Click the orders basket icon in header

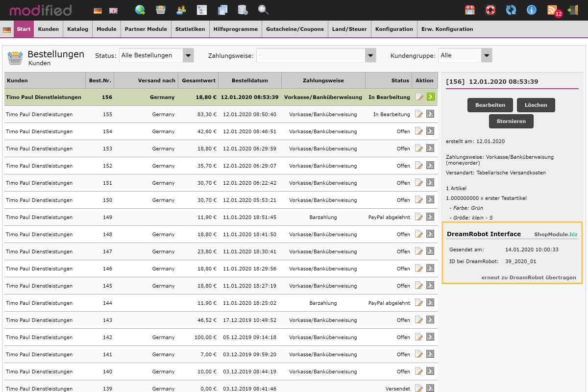(x=161, y=10)
